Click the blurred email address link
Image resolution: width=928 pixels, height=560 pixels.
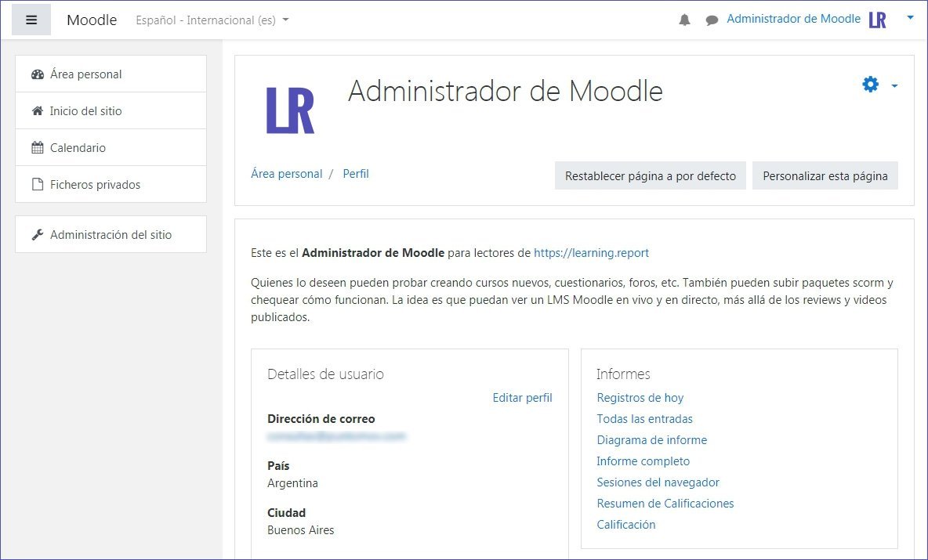(336, 436)
